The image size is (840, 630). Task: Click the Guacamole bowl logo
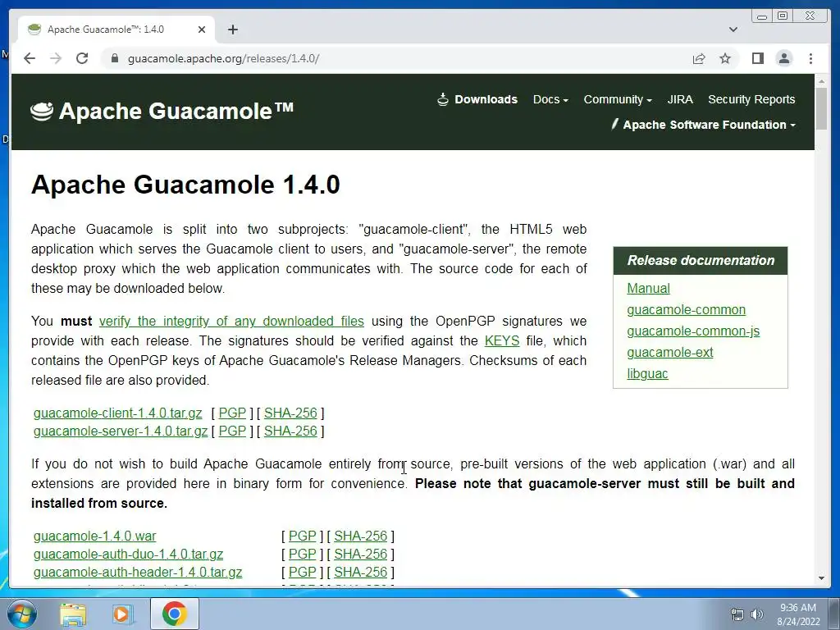coord(42,111)
